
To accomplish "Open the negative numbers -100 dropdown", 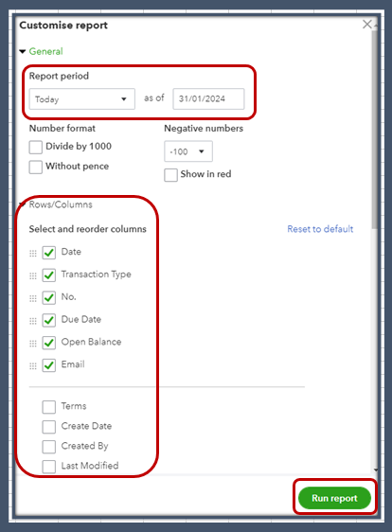I will click(188, 151).
